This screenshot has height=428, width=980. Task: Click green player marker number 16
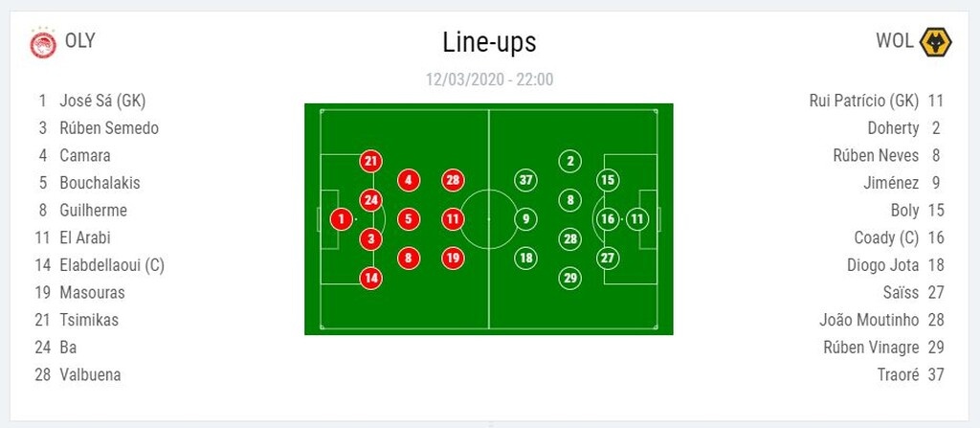click(607, 219)
